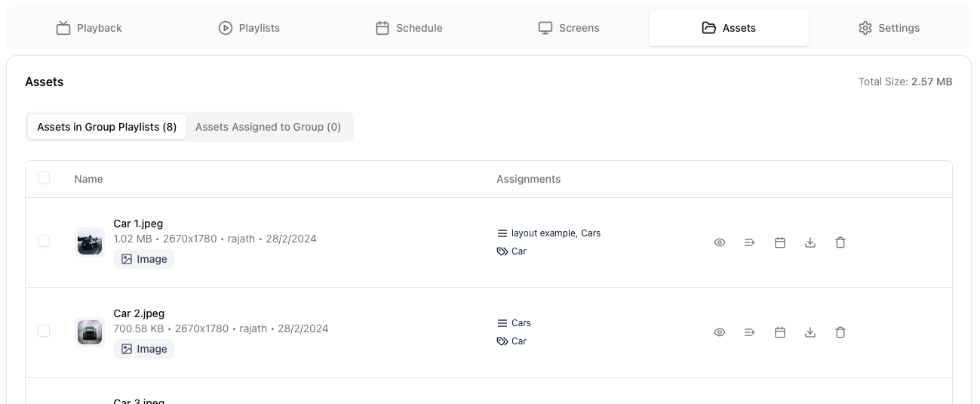980x404 pixels.
Task: Open the Screens tab
Action: 569,28
